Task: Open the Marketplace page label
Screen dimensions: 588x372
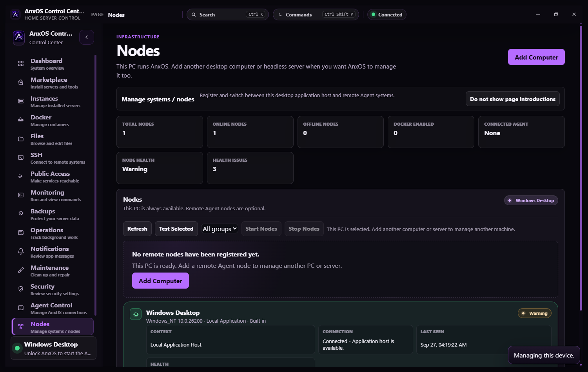Action: (49, 80)
